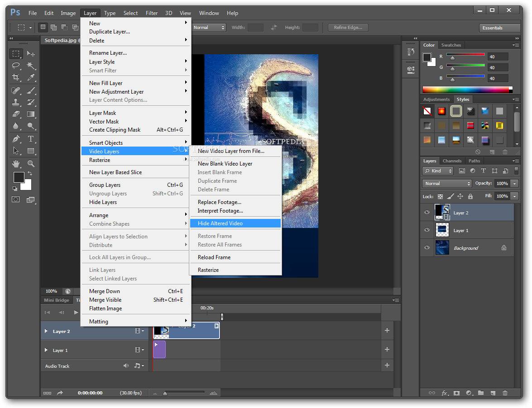The width and height of the screenshot is (532, 408).
Task: Select the Crop tool
Action: (x=15, y=77)
